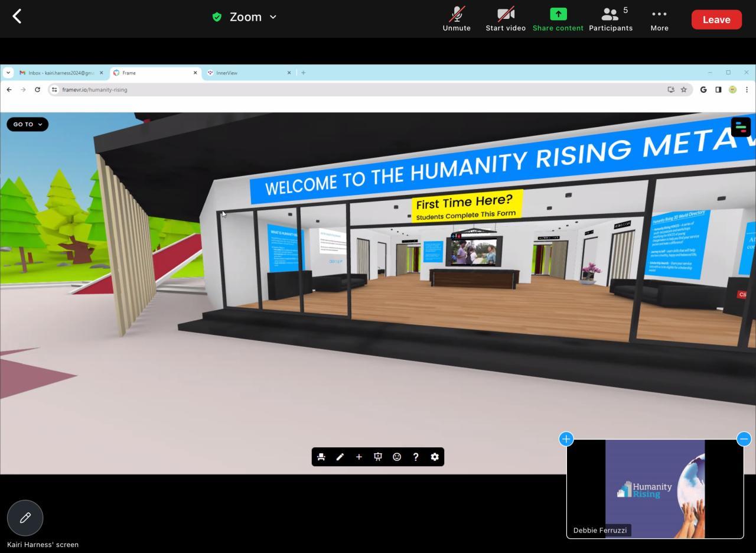Open help question mark in Frame toolbar
The image size is (756, 553).
[x=416, y=457]
